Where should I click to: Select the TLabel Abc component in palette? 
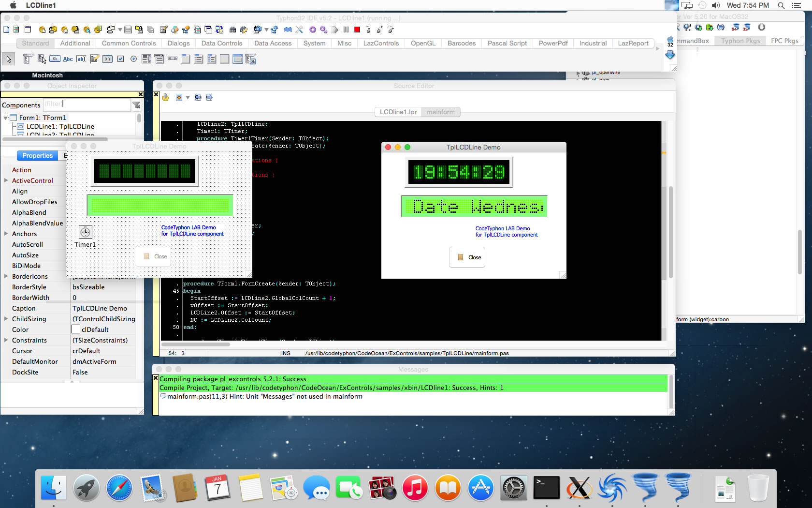[68, 59]
